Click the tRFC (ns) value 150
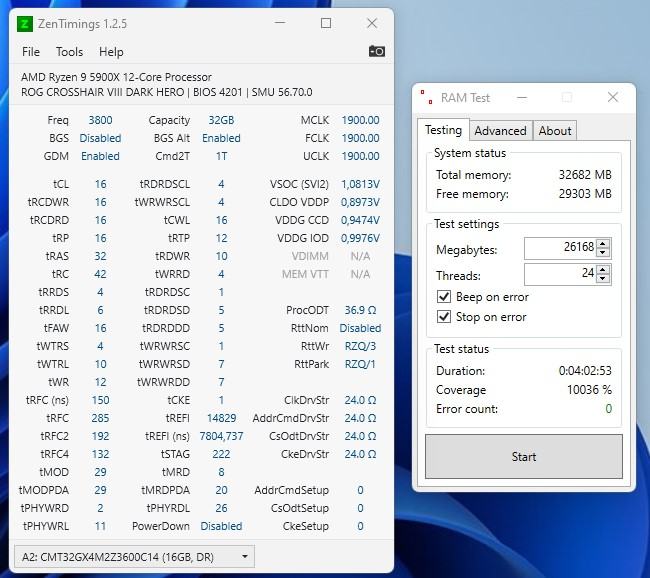 tap(100, 400)
